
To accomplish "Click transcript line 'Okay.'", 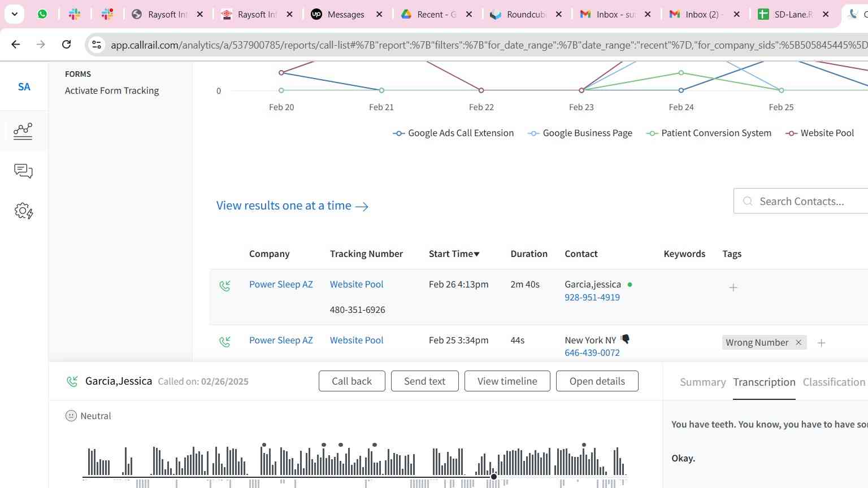I will pos(683,458).
